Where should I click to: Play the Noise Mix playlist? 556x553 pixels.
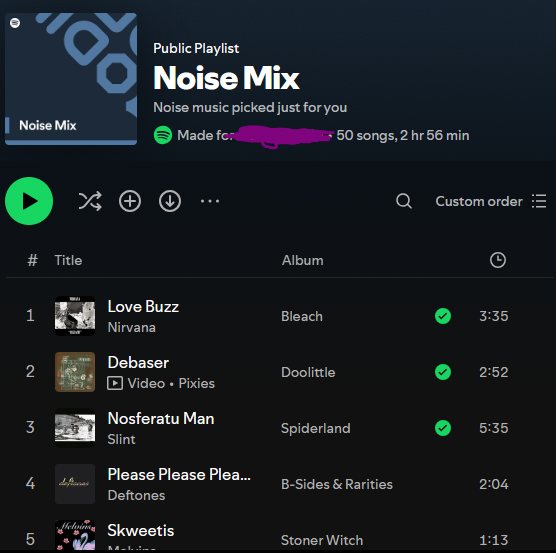(x=29, y=201)
